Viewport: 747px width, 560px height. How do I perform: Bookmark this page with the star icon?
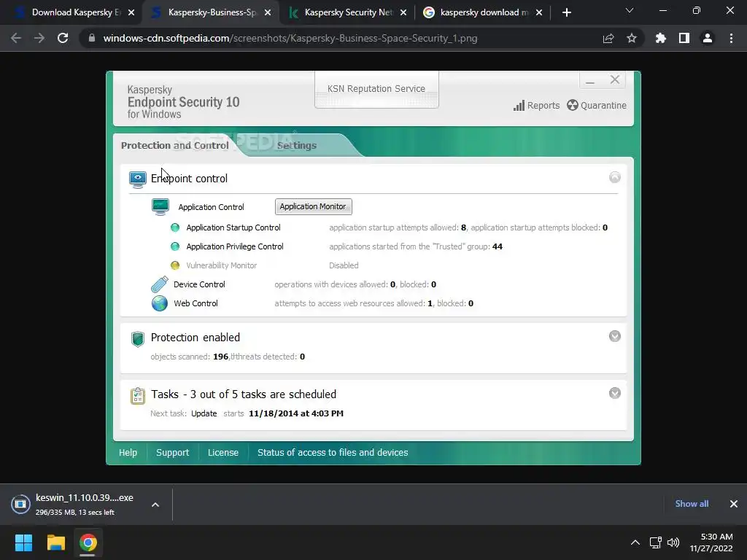(632, 38)
